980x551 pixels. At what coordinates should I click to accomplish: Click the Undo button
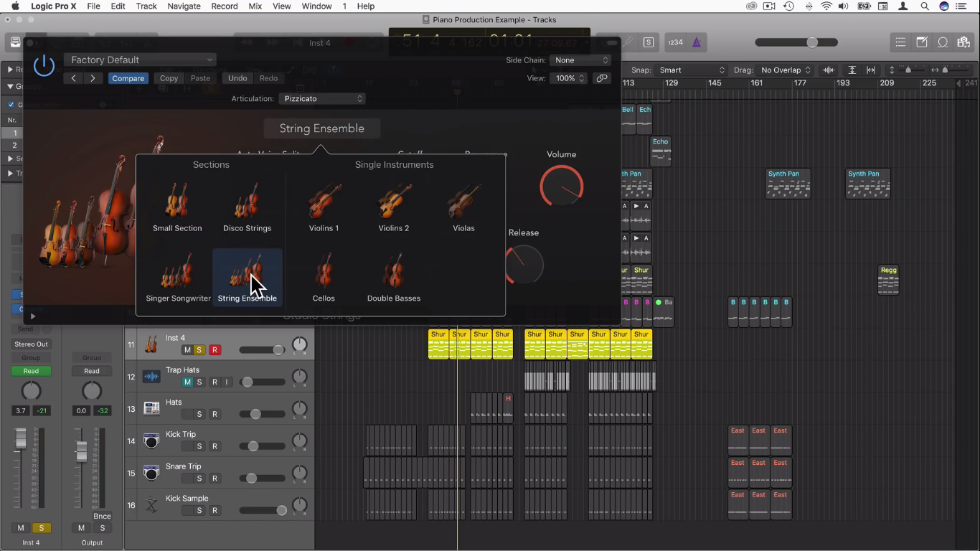tap(237, 78)
